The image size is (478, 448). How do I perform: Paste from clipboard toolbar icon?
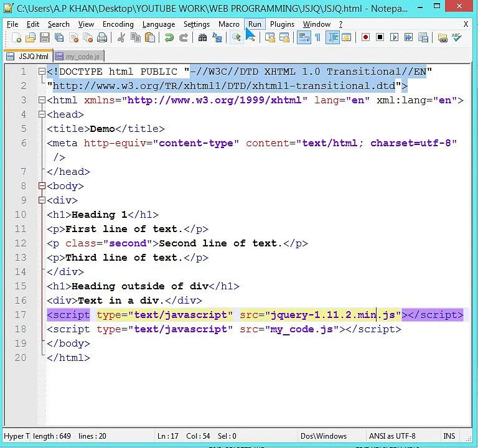click(x=149, y=38)
